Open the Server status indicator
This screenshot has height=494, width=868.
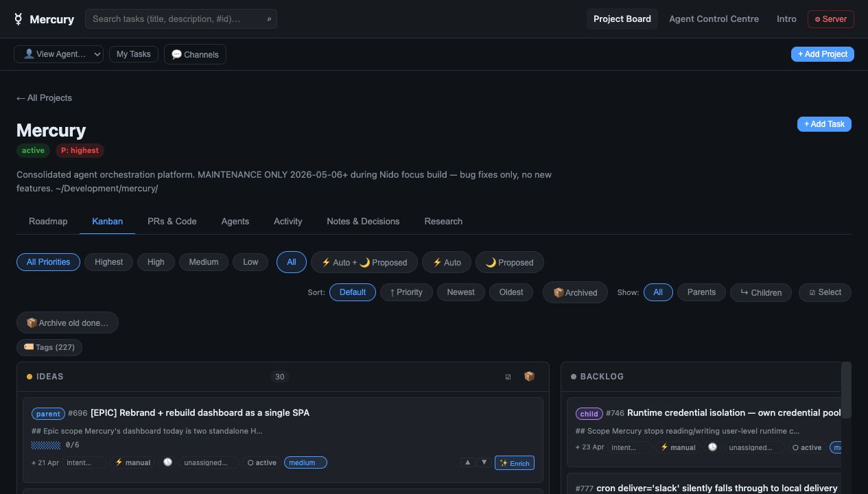click(830, 19)
